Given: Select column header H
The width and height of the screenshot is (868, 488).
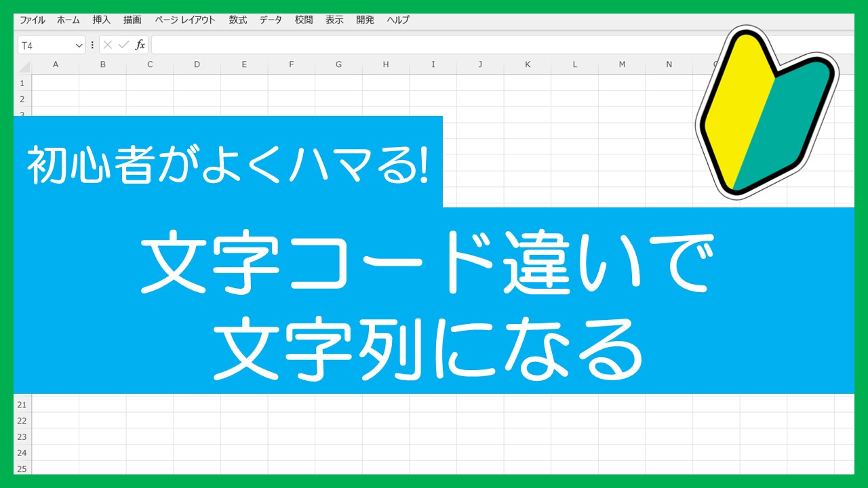Looking at the screenshot, I should 385,65.
